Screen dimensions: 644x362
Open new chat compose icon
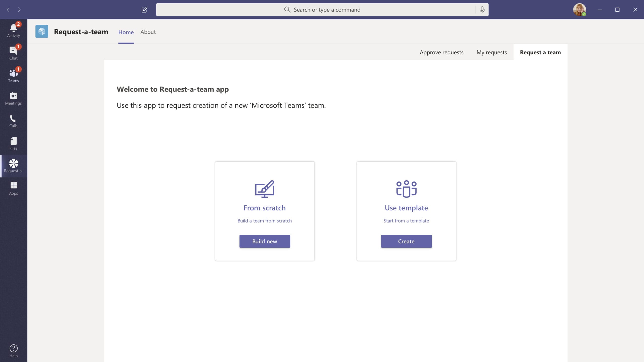coord(144,9)
